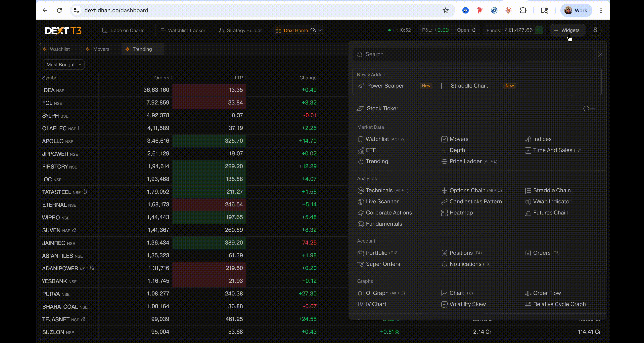Click the widget Search input field
Screen dimensions: 644x343
(473, 55)
